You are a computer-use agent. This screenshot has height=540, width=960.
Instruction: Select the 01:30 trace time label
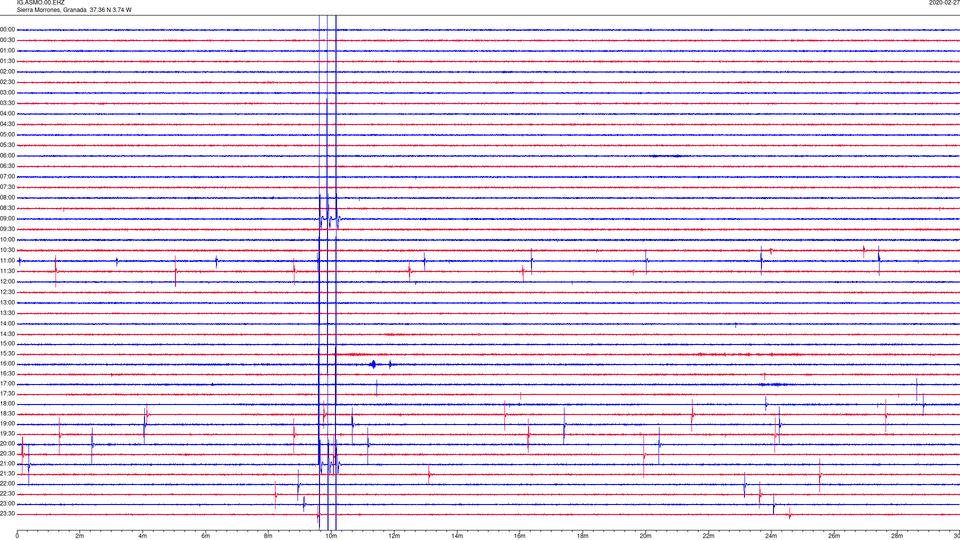(7, 61)
